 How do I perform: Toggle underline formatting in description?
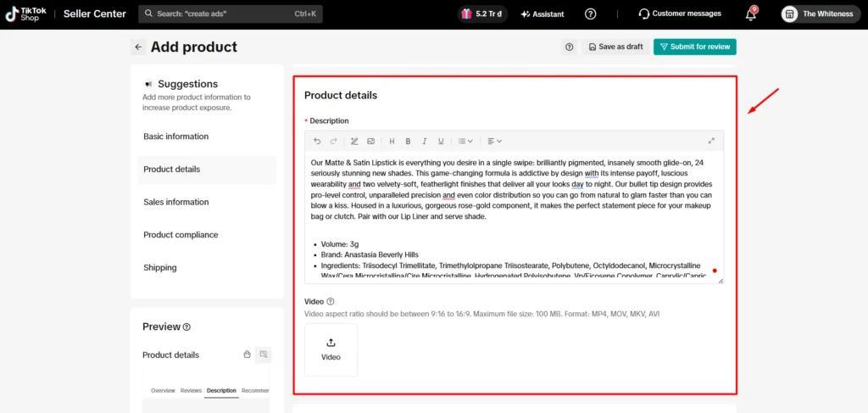pos(441,141)
